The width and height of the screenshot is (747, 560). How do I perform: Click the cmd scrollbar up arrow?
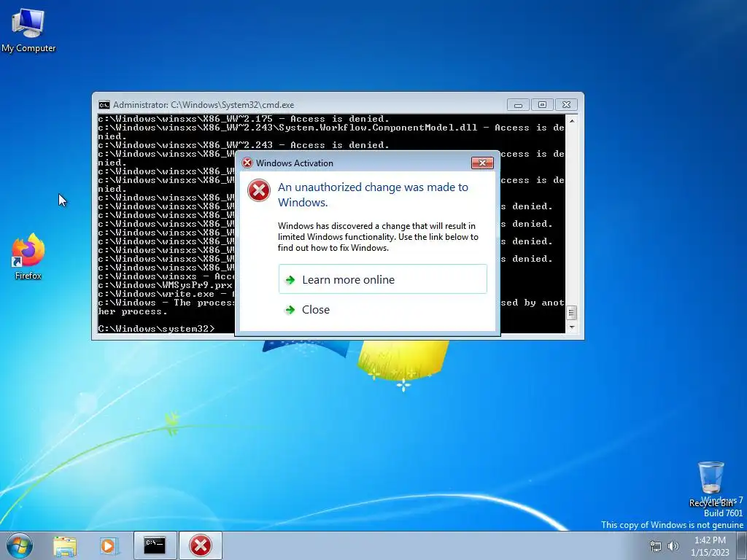[x=572, y=121]
